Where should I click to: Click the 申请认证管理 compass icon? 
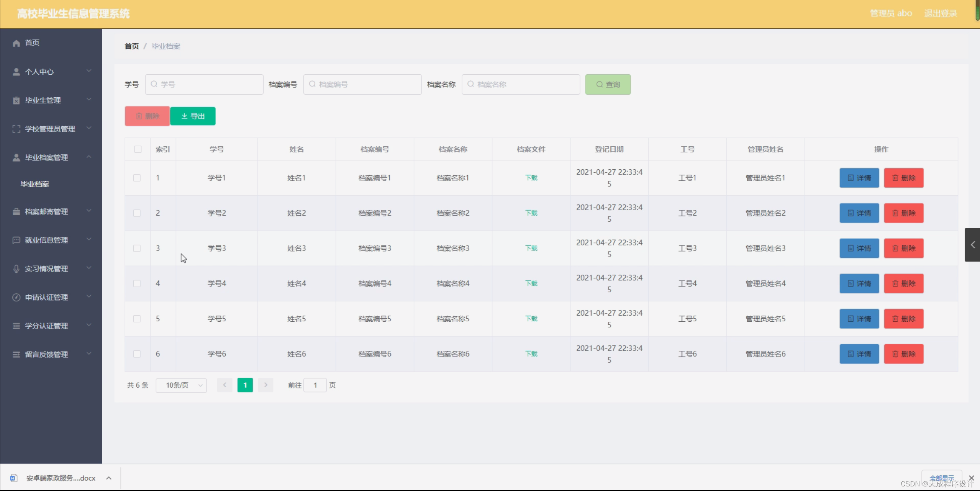click(x=16, y=297)
